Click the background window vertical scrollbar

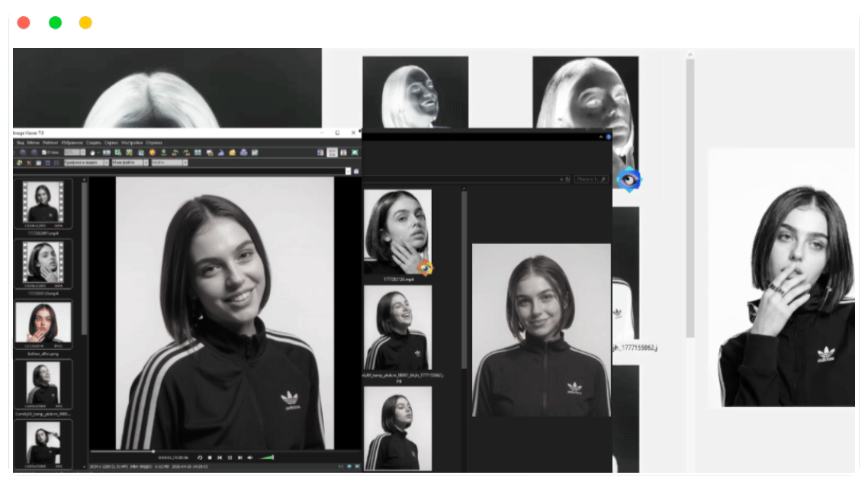(x=690, y=198)
